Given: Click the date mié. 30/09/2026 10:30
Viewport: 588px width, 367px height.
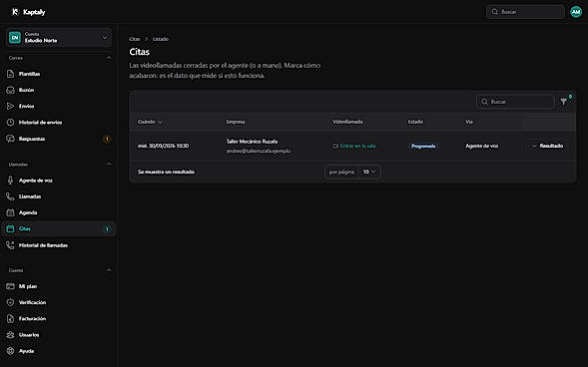Looking at the screenshot, I should coord(163,146).
